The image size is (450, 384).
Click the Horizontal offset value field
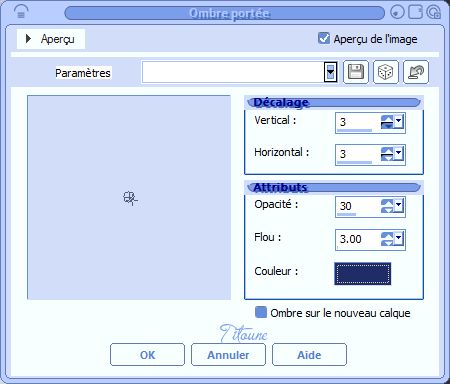point(358,154)
